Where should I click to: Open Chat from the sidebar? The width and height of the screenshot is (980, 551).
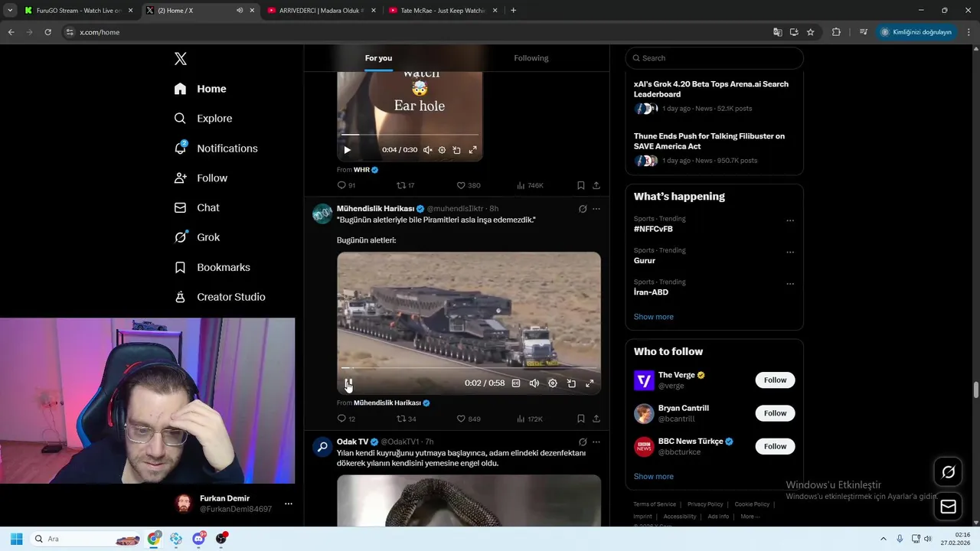click(197, 207)
